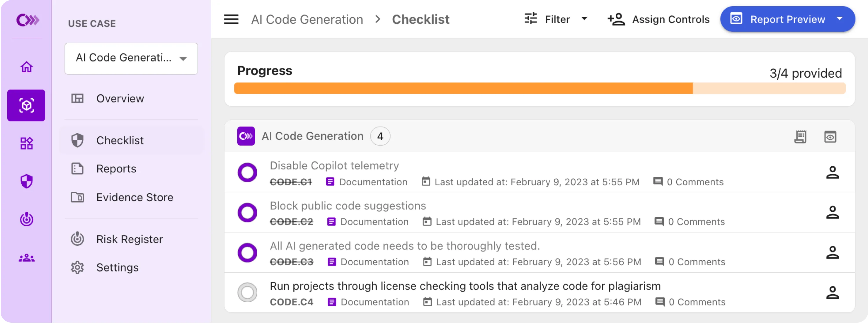Viewport: 868px width, 323px height.
Task: Go to Evidence Store in sidebar
Action: pyautogui.click(x=135, y=197)
